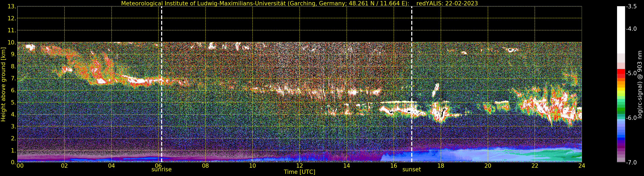The image size is (644, 176).
Task: Click height axis tick label '13.'
Action: (x=12, y=6)
